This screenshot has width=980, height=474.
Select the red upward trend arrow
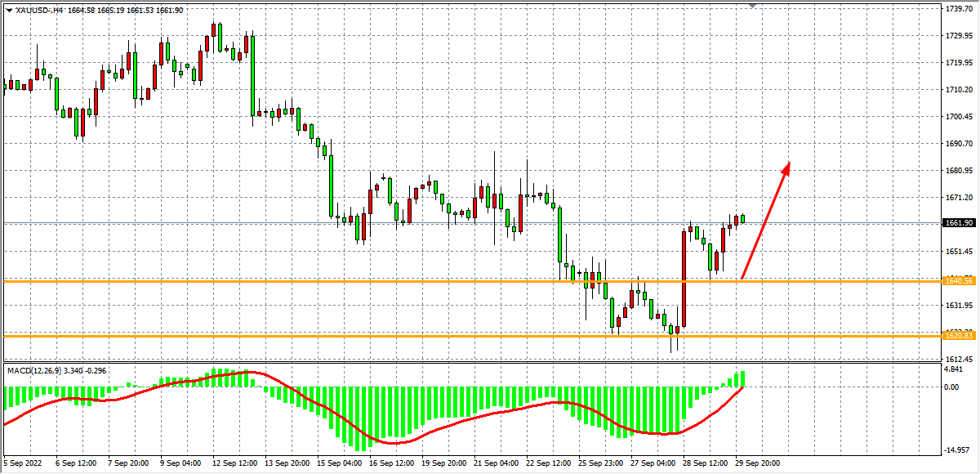point(766,220)
